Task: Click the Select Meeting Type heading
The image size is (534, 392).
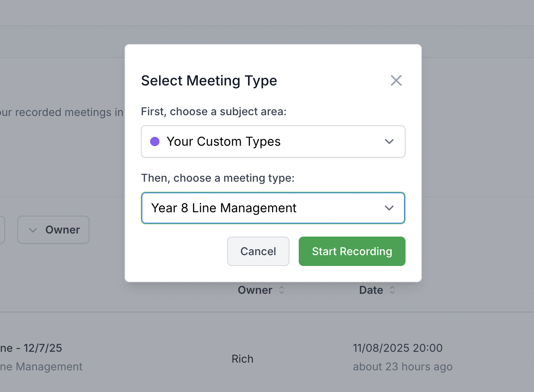Action: [209, 80]
